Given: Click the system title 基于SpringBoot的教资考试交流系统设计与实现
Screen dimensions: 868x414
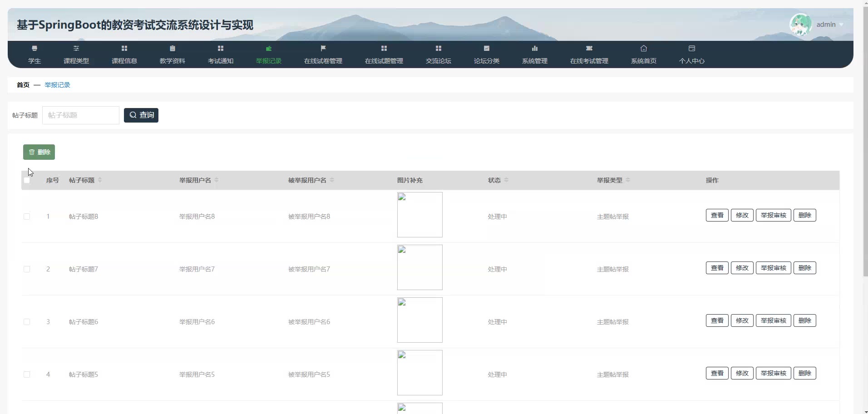Looking at the screenshot, I should [x=135, y=25].
